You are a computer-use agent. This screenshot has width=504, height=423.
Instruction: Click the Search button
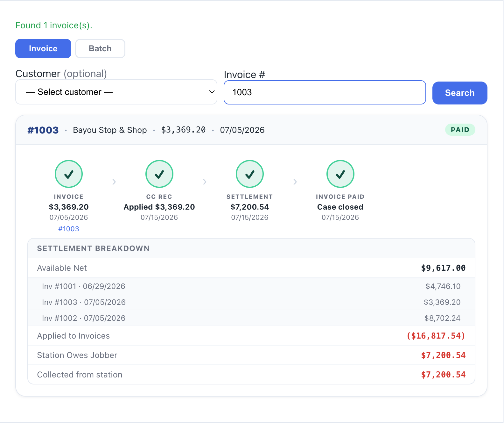pyautogui.click(x=460, y=93)
